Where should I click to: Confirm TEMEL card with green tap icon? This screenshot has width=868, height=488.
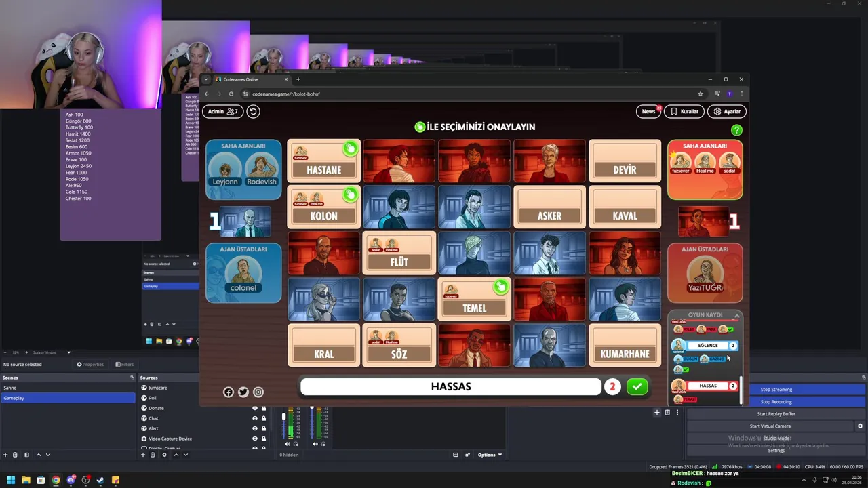(500, 287)
